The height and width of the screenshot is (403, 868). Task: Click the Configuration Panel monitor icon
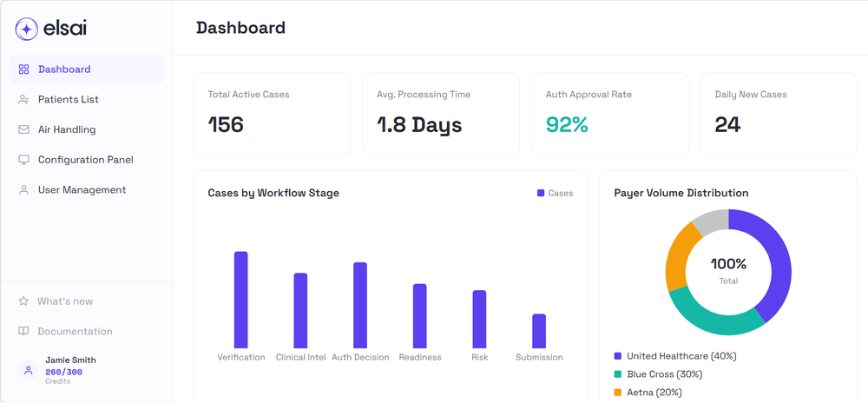23,160
